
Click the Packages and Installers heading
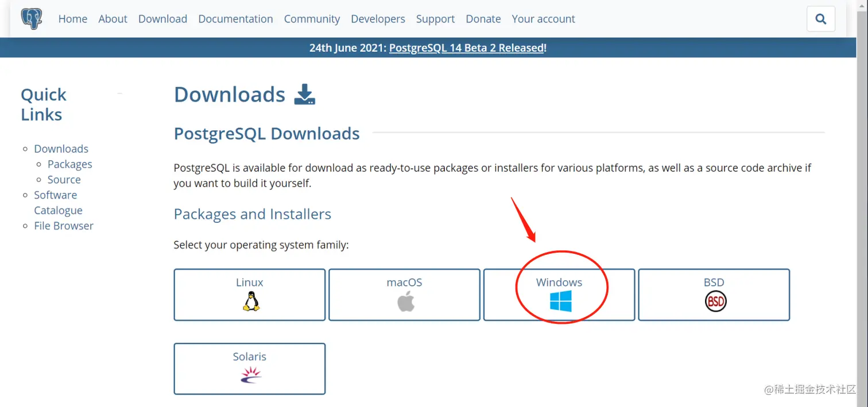[x=253, y=214]
